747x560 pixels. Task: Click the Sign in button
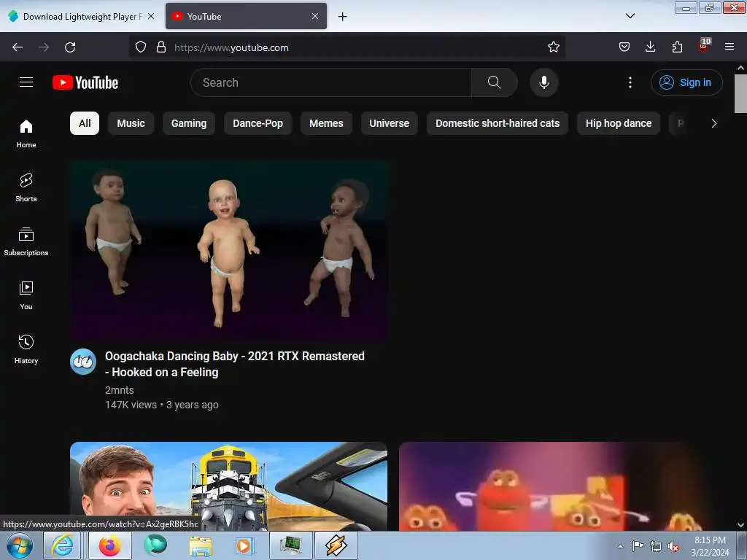[x=686, y=82]
